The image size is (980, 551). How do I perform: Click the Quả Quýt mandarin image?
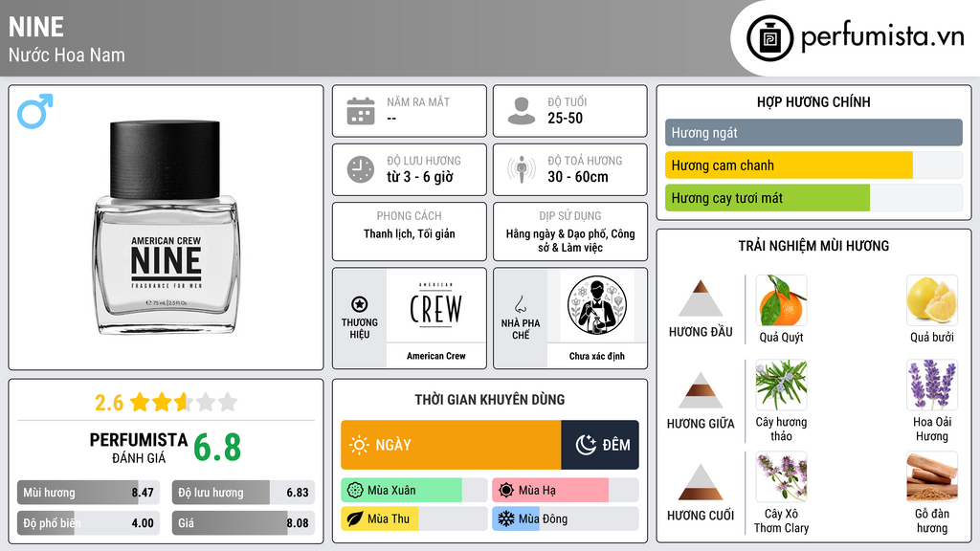tap(781, 300)
